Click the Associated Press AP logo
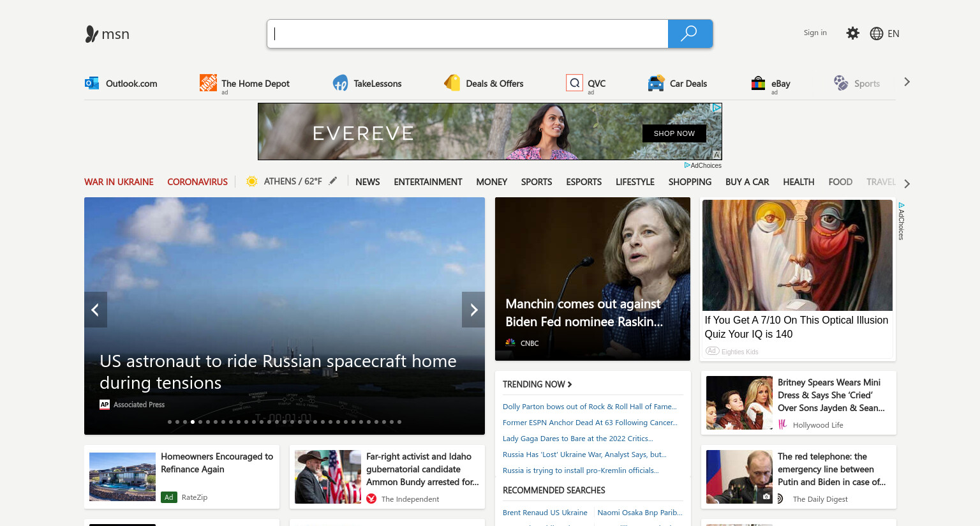 [105, 404]
